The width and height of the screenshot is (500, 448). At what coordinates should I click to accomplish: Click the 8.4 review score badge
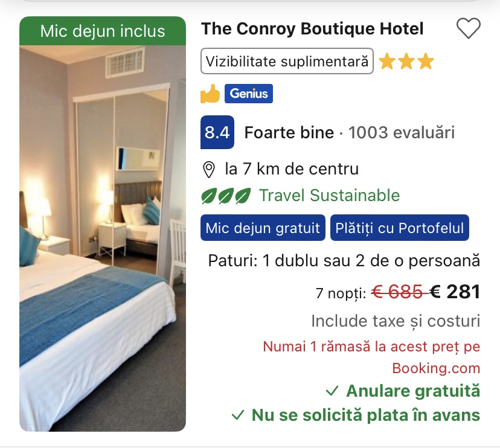[217, 132]
